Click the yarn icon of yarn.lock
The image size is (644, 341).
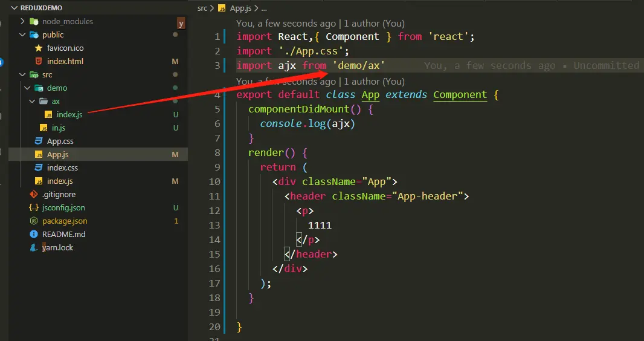pyautogui.click(x=34, y=248)
